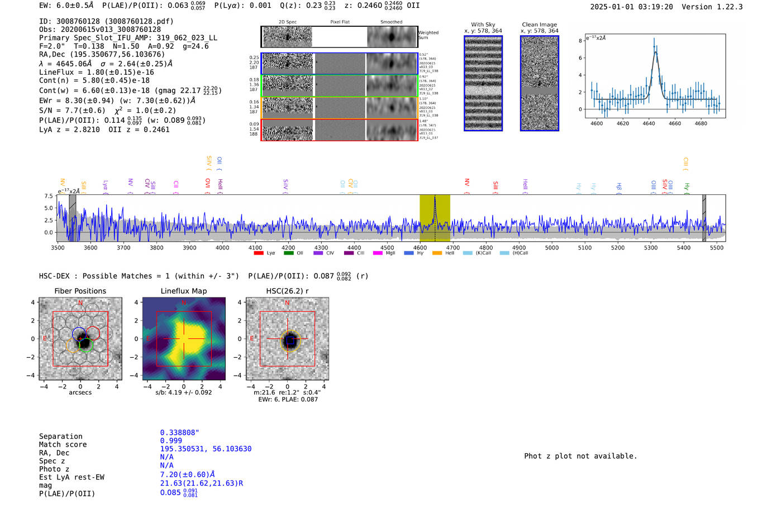Select the blue-bordered fiber 2D spectrum row
The height and width of the screenshot is (532, 782).
point(340,64)
